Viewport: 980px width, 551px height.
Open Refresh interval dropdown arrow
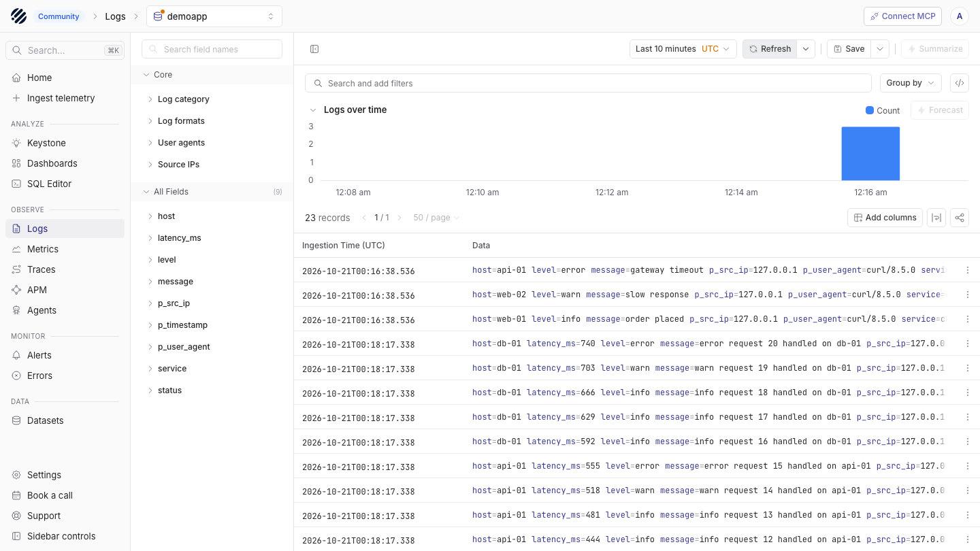coord(806,49)
